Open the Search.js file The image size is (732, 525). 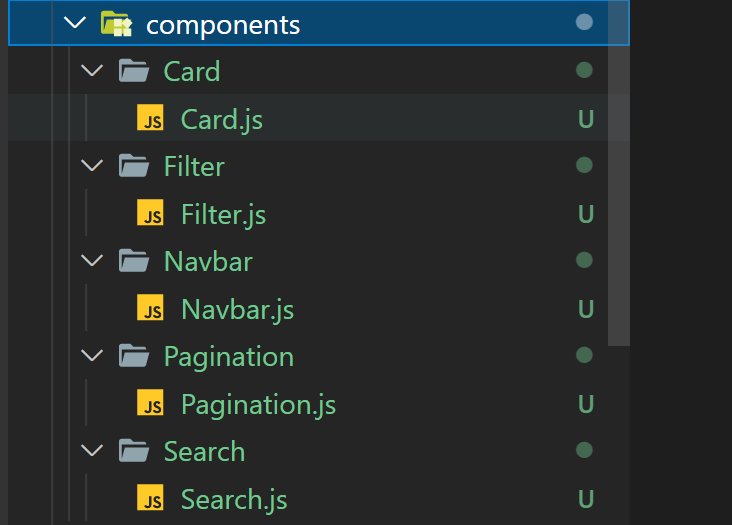pyautogui.click(x=234, y=500)
